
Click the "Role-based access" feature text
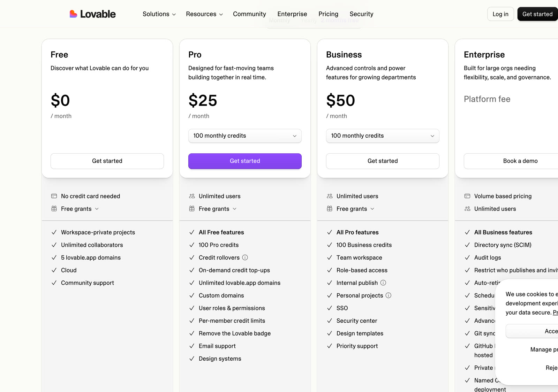tap(362, 270)
